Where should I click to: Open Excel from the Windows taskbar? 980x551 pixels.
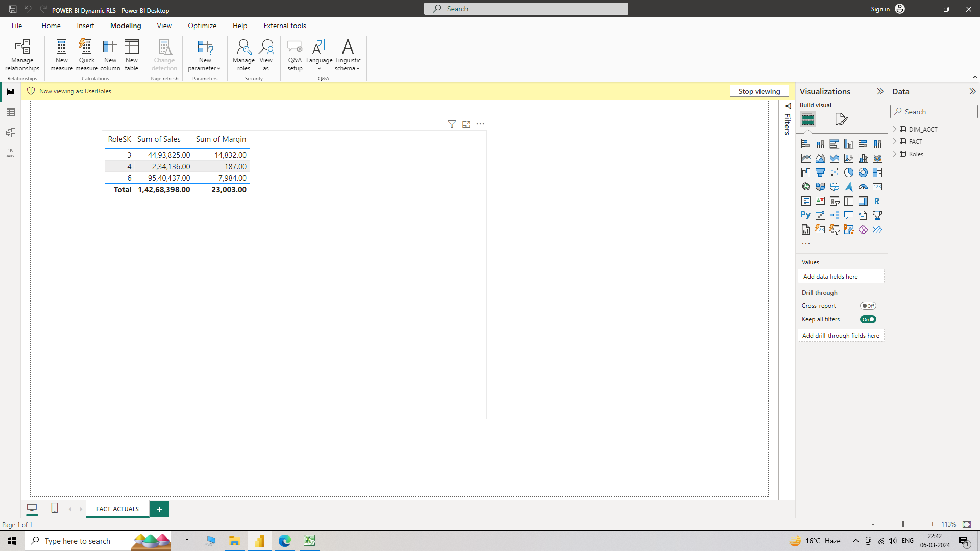[309, 541]
